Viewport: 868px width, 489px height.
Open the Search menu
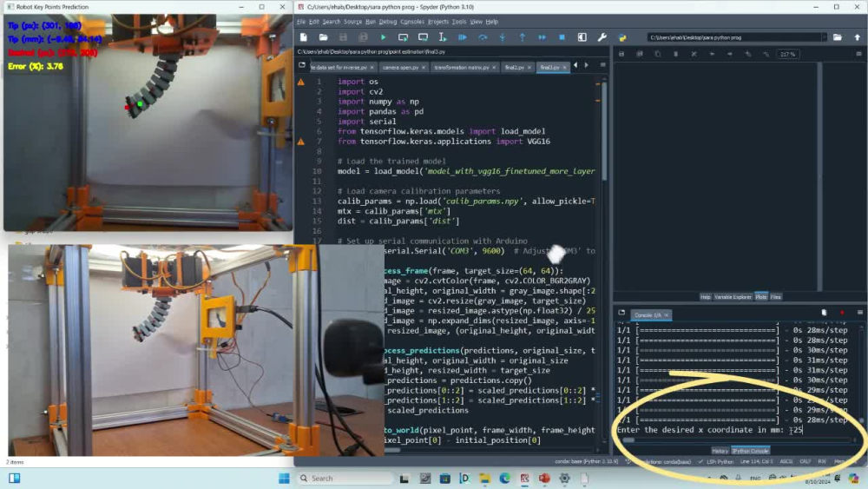pos(331,22)
